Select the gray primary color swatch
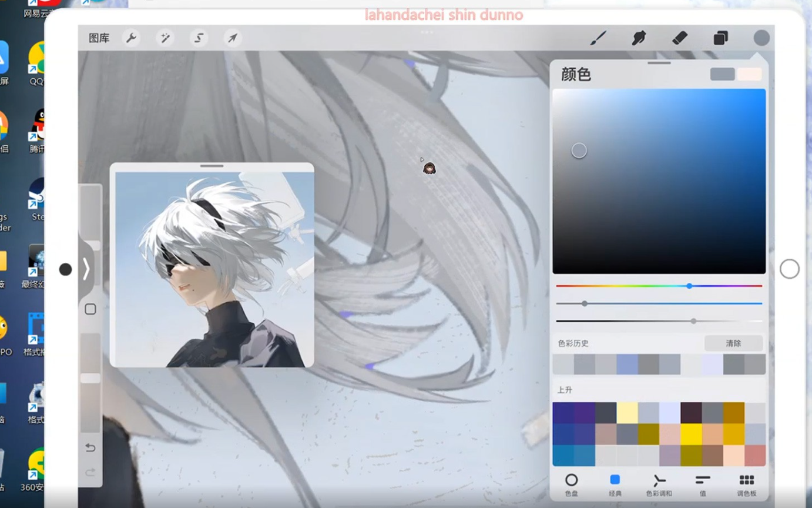Image resolution: width=812 pixels, height=508 pixels. point(722,74)
